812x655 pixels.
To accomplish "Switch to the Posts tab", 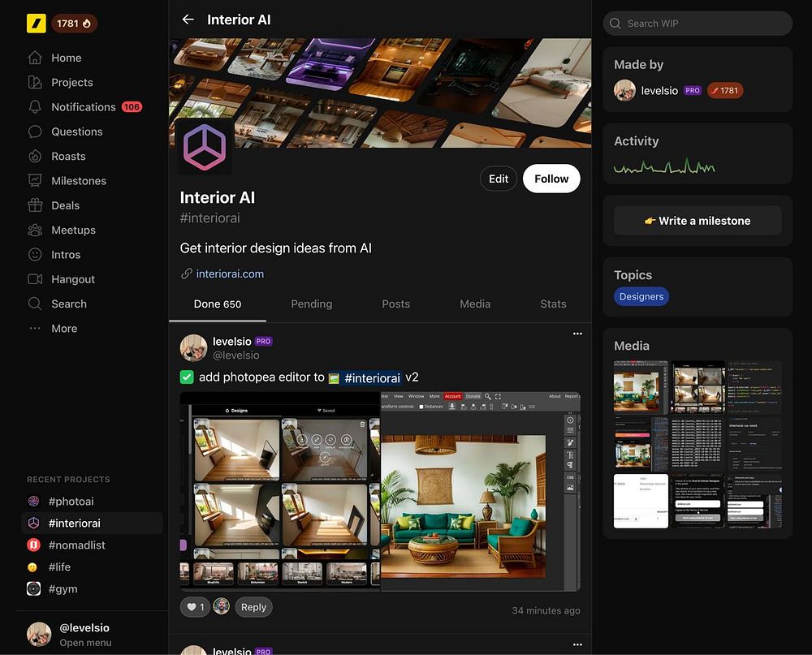I will (395, 304).
